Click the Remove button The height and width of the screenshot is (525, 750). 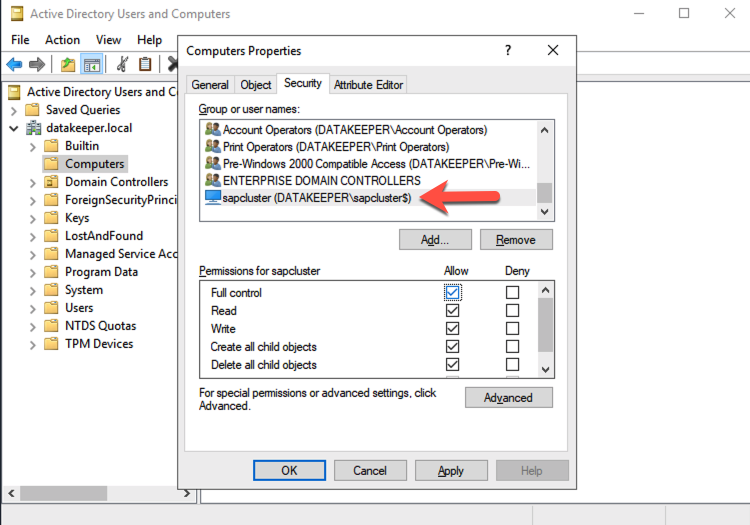pos(516,240)
